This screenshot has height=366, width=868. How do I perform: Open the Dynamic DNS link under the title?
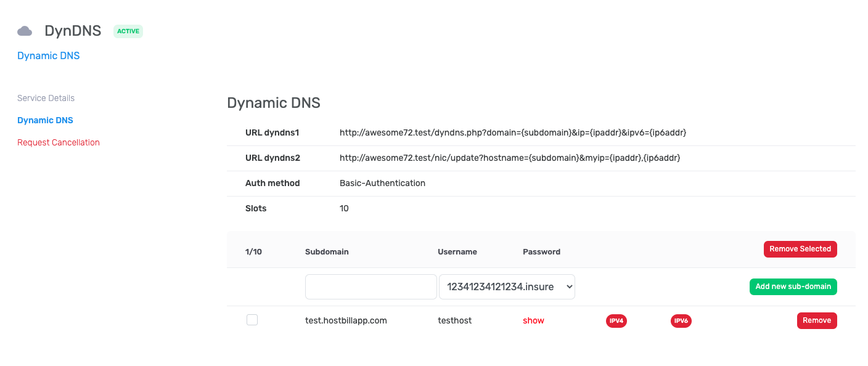49,55
